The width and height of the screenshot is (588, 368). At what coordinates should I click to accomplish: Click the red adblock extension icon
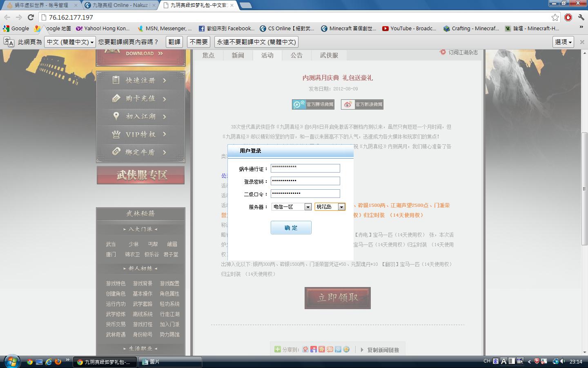(x=568, y=17)
